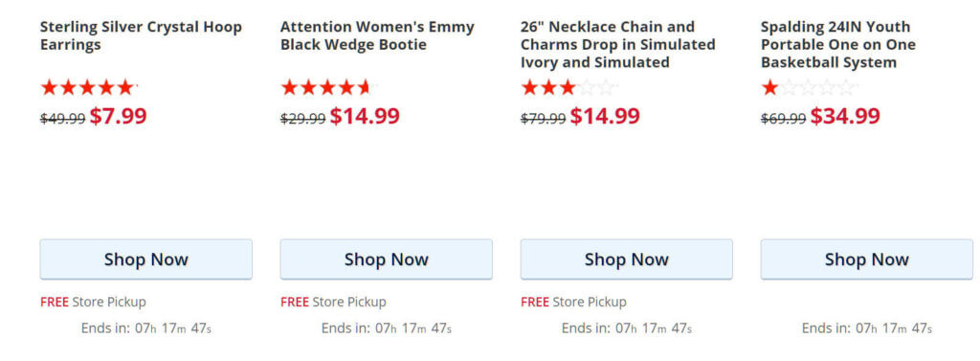This screenshot has height=361, width=980.
Task: Check one-star rating of Spalding Basketball System
Action: (x=809, y=87)
